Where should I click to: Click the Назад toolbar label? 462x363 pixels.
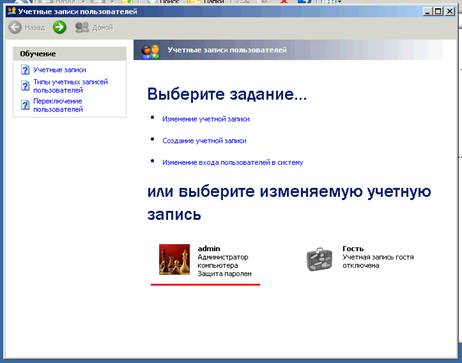click(x=35, y=27)
